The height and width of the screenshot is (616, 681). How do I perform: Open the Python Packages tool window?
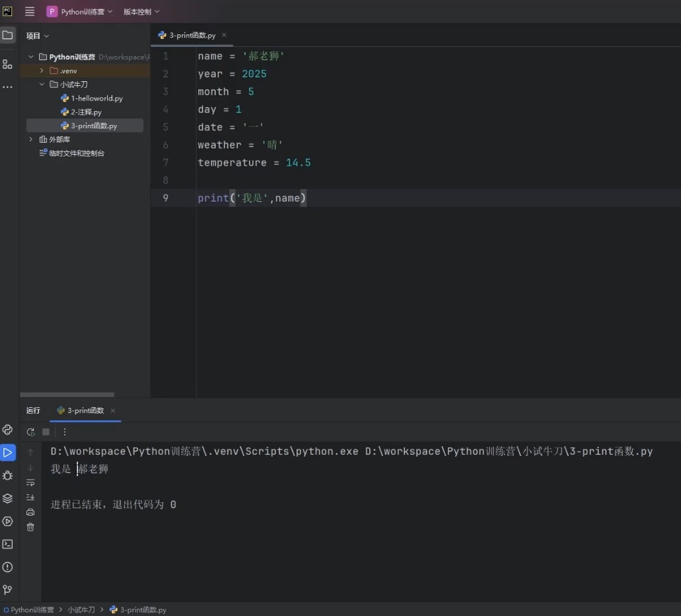[x=7, y=498]
